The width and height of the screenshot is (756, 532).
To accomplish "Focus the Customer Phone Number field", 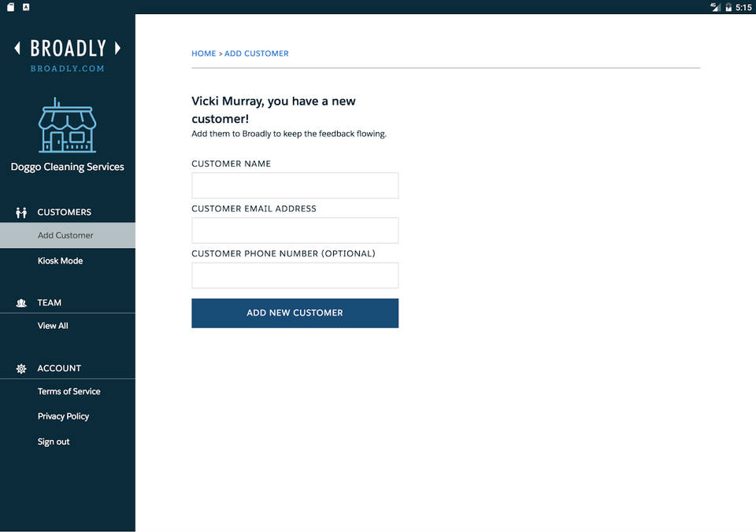I will (295, 275).
